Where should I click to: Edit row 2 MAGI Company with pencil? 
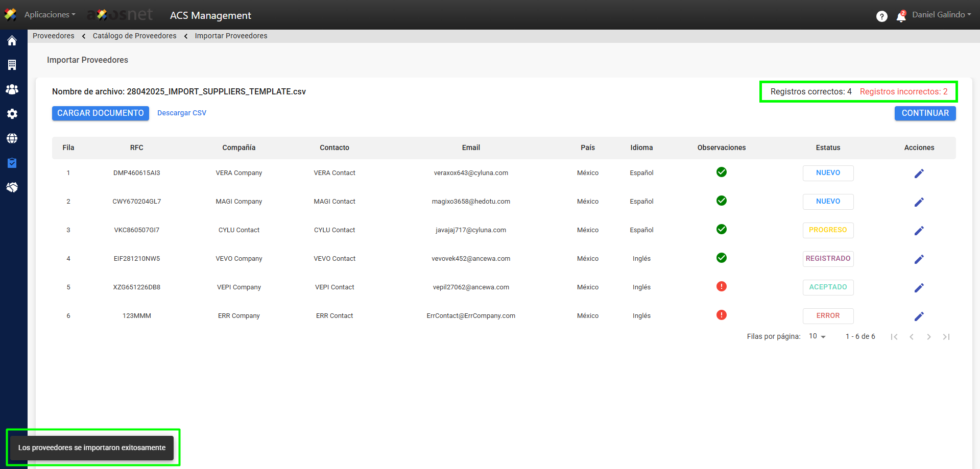pyautogui.click(x=919, y=202)
